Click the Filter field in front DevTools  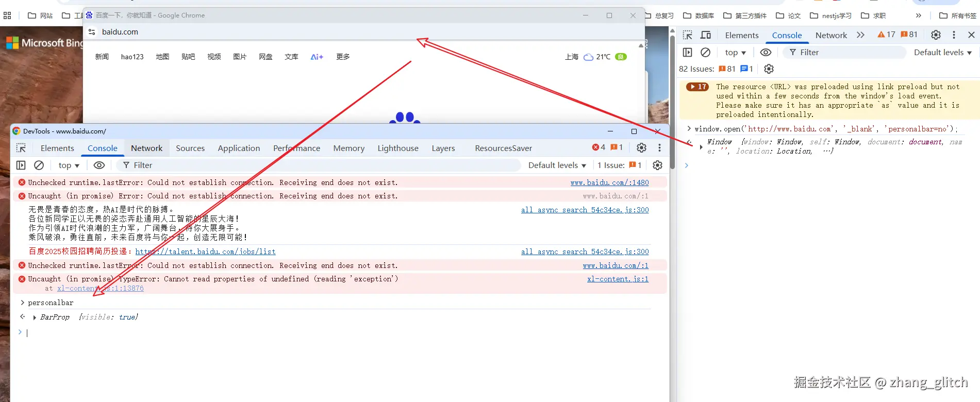click(x=319, y=165)
